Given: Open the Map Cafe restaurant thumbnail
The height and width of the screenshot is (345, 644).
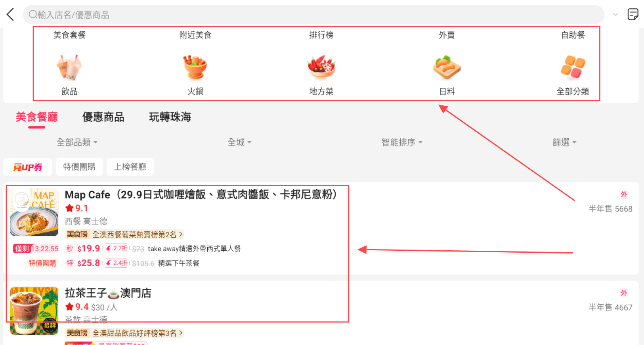Looking at the screenshot, I should (34, 212).
